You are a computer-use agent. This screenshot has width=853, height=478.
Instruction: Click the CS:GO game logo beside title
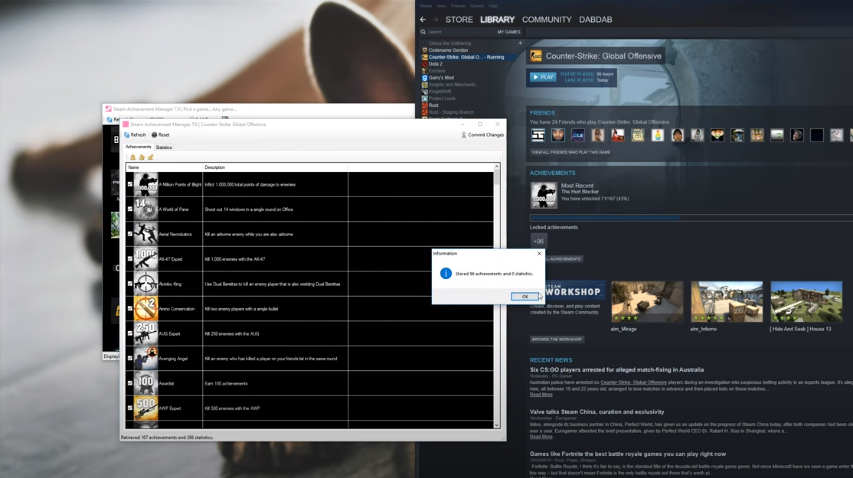point(536,56)
